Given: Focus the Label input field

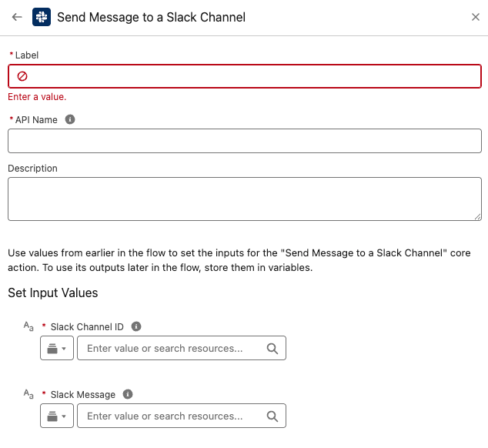Looking at the screenshot, I should pos(245,76).
